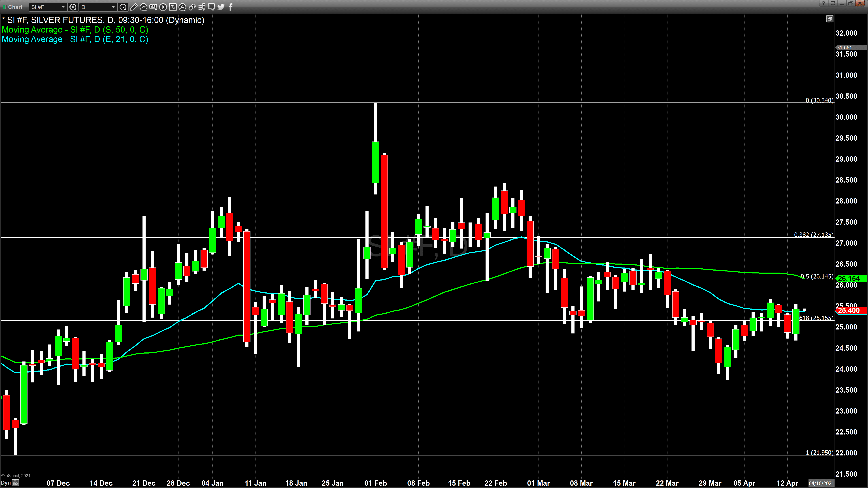Click the up-down arrows trade icon

click(x=192, y=7)
